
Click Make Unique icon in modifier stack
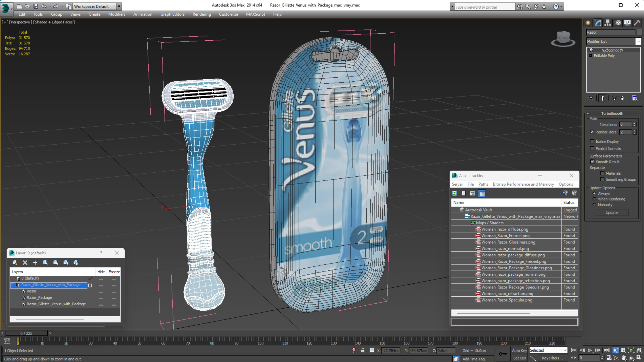(x=614, y=98)
